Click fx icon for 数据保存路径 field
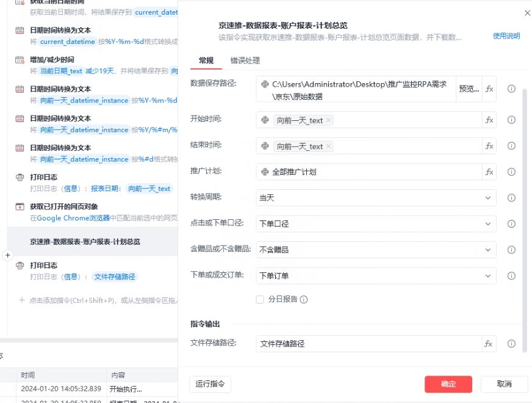The height and width of the screenshot is (403, 532). click(x=489, y=89)
